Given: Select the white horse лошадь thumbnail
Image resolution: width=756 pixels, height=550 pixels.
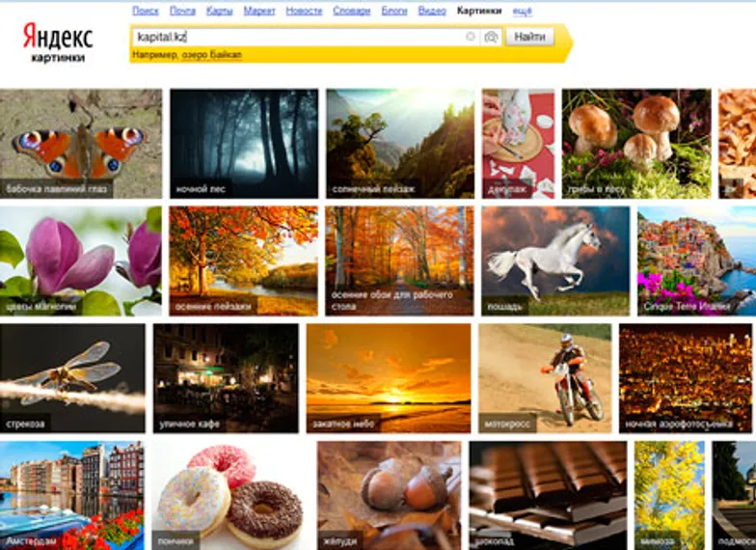Looking at the screenshot, I should (555, 261).
